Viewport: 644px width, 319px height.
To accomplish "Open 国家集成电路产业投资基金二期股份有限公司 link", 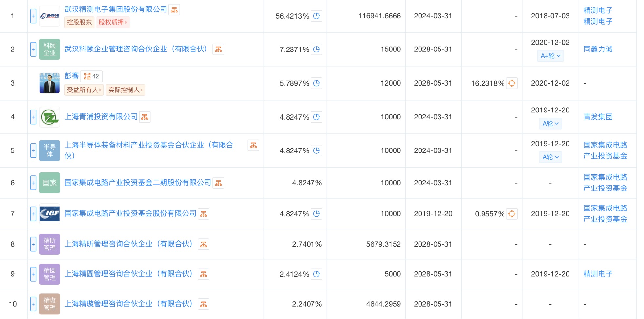I will 138,183.
